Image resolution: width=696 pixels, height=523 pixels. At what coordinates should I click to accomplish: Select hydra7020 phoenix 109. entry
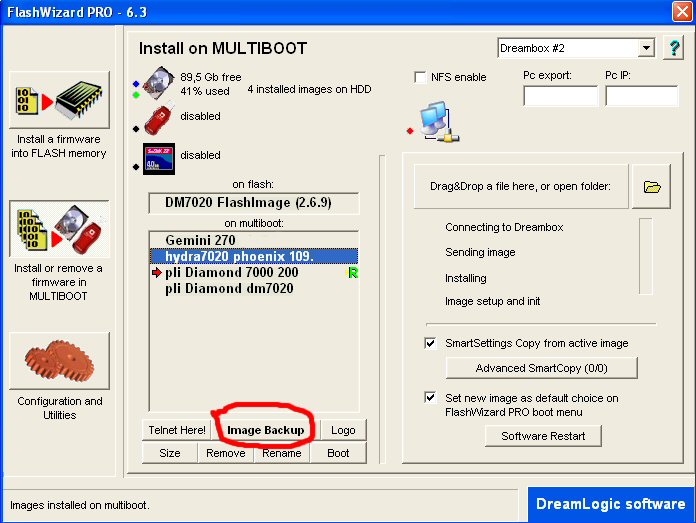pyautogui.click(x=254, y=256)
